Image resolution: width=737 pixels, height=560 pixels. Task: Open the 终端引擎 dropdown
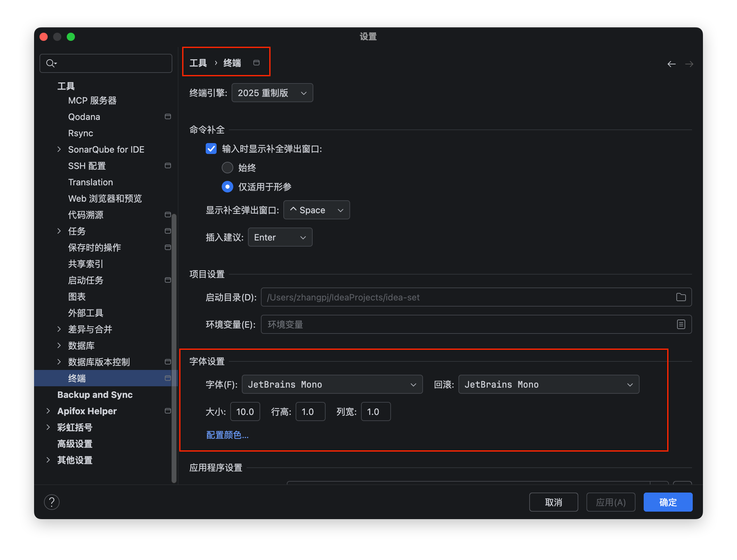[x=272, y=93]
